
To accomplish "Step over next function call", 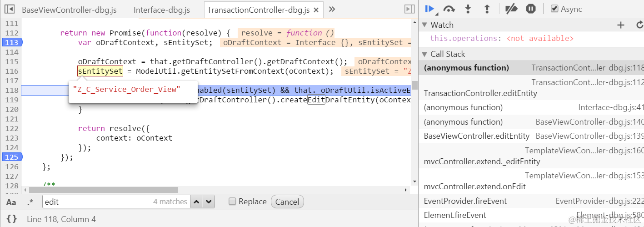I will (449, 9).
